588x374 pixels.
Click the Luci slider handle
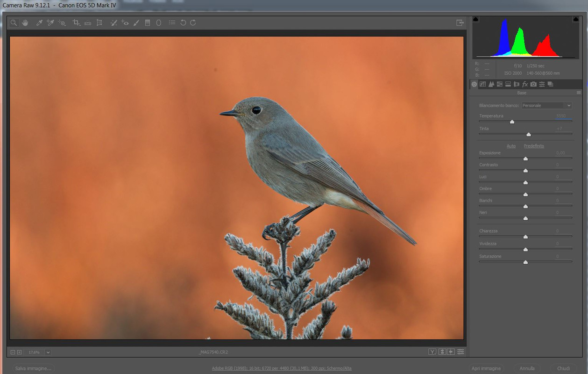tap(525, 182)
